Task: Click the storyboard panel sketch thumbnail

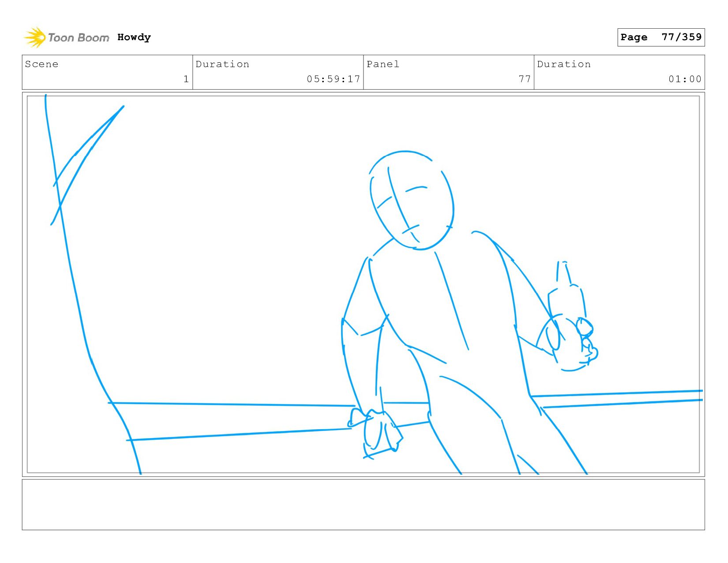Action: (x=364, y=284)
